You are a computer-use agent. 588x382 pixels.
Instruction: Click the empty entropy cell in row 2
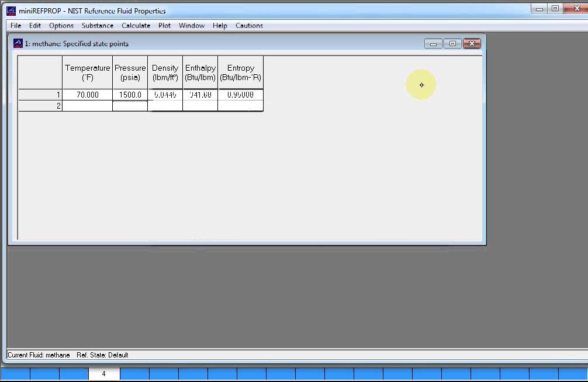point(240,106)
